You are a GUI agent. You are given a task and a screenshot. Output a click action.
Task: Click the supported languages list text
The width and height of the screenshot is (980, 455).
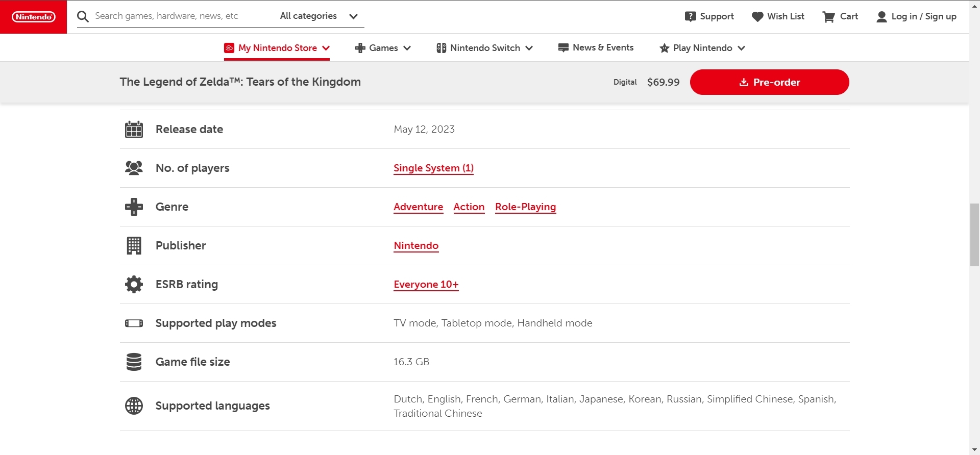click(x=615, y=406)
